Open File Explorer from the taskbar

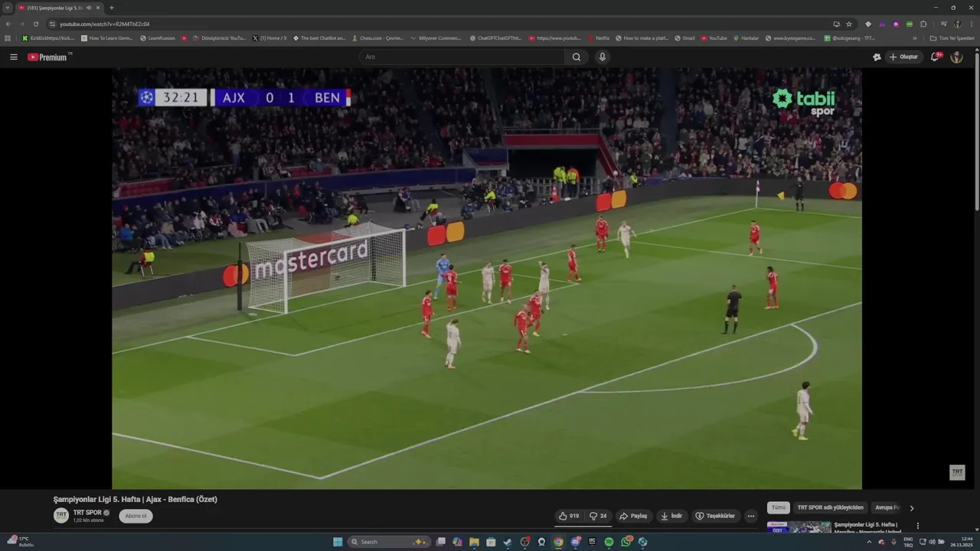(x=474, y=542)
